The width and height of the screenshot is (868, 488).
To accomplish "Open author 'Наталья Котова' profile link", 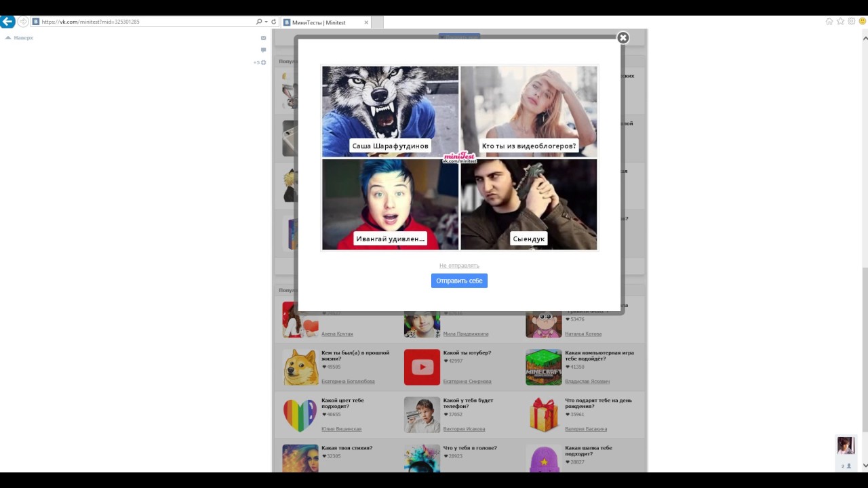I will point(583,334).
